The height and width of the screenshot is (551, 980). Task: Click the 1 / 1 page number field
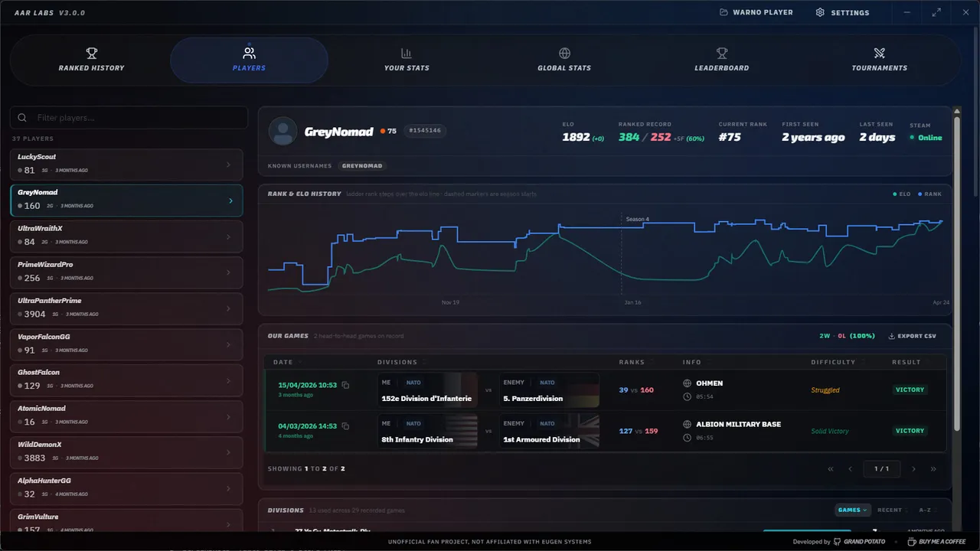click(881, 469)
